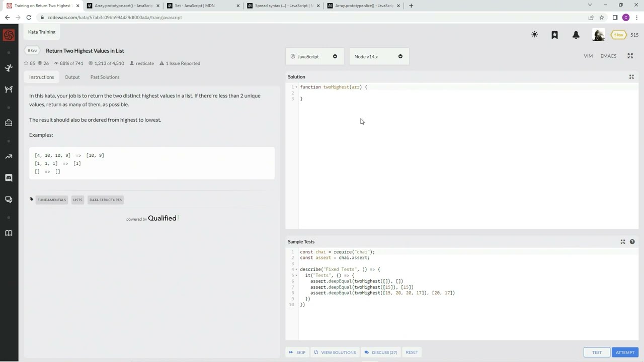Open a new browser tab plus button
This screenshot has width=644, height=362.
[x=411, y=6]
